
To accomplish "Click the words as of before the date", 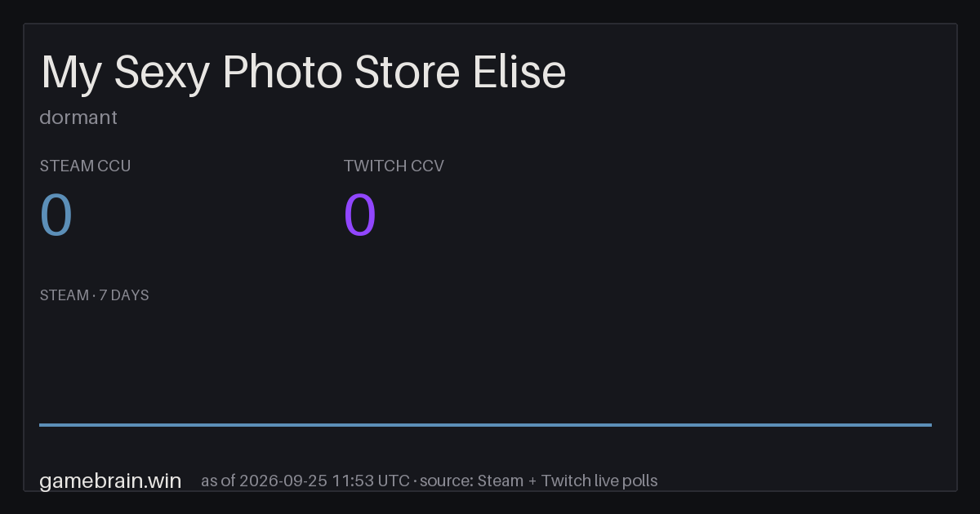I will tap(218, 481).
